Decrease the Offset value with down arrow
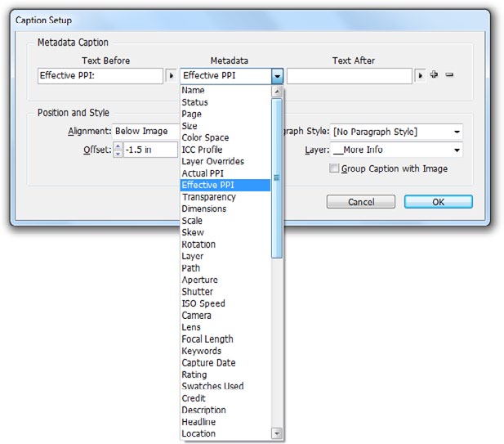Image resolution: width=504 pixels, height=444 pixels. click(x=118, y=154)
